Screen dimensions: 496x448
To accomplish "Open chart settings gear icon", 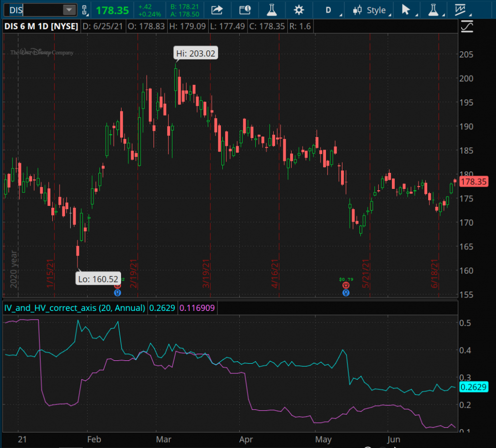I will 298,10.
